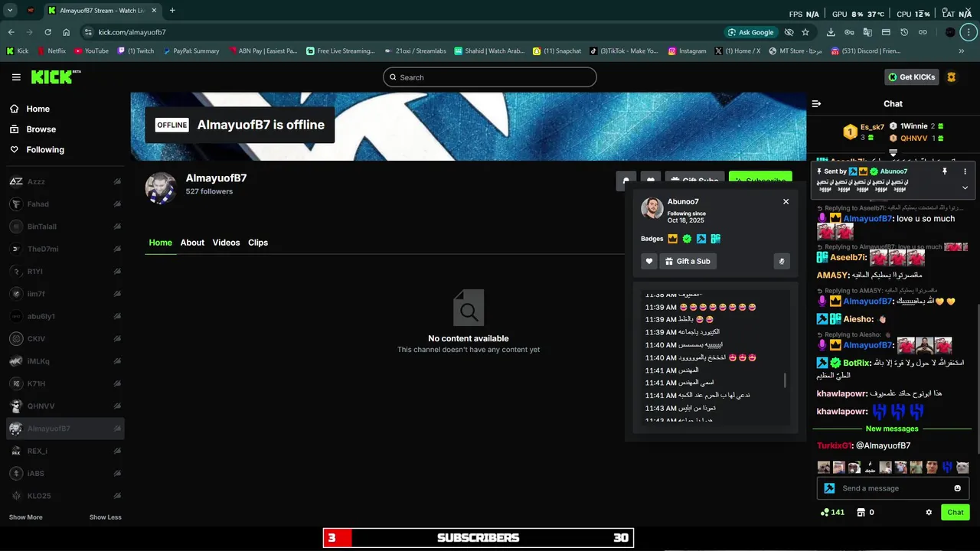Open the Instagram bookmark
980x551 pixels.
687,51
